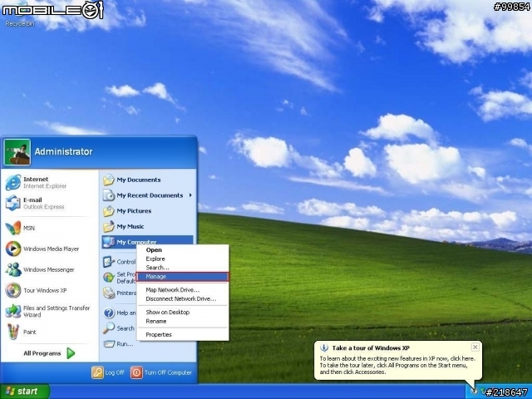Click the Help and Support question icon
532x399 pixels.
coord(109,313)
